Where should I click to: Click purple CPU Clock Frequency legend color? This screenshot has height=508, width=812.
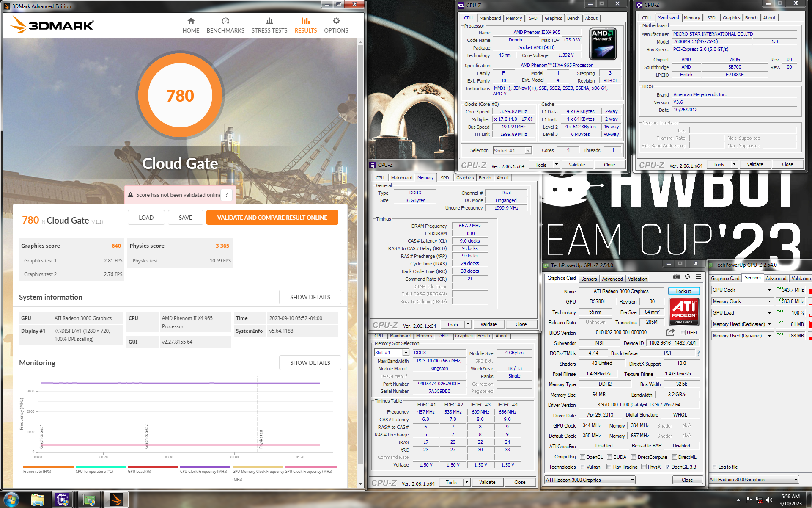pyautogui.click(x=205, y=467)
